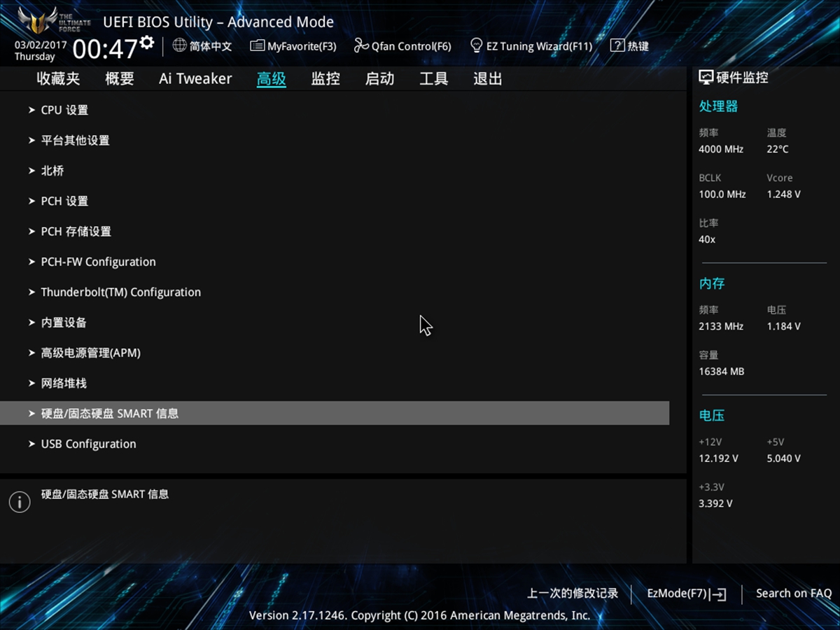Expand the highlighted SMART 信息 row arrow
840x630 pixels.
click(x=32, y=414)
